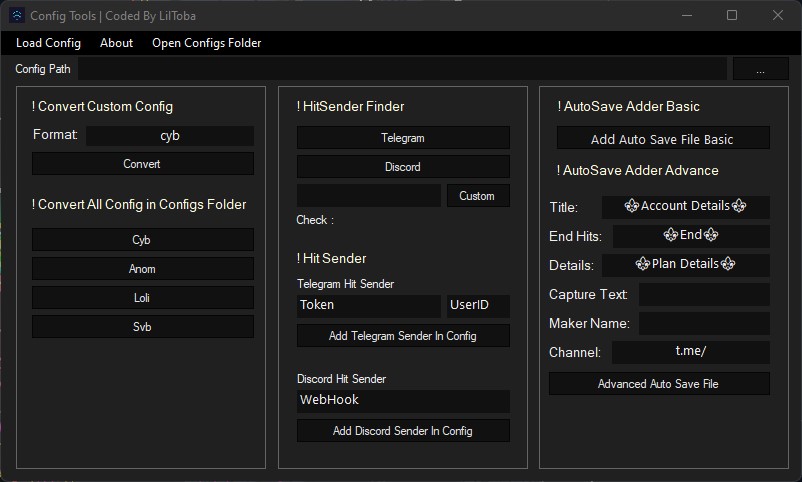Choose the Svb conversion button
The height and width of the screenshot is (482, 802).
(143, 326)
